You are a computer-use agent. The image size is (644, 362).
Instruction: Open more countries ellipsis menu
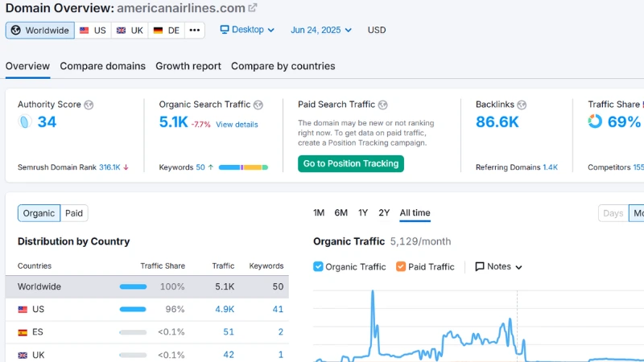[x=195, y=31]
